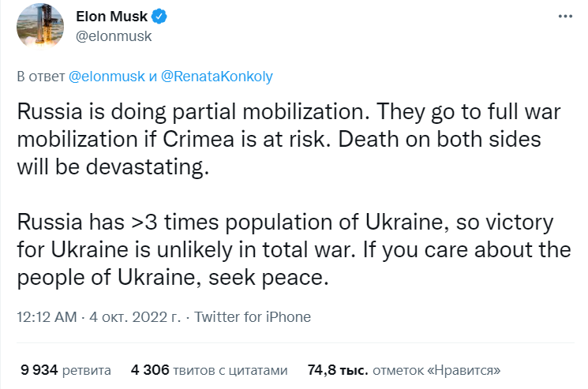Click the 74,8 тыс. likes number

point(337,369)
